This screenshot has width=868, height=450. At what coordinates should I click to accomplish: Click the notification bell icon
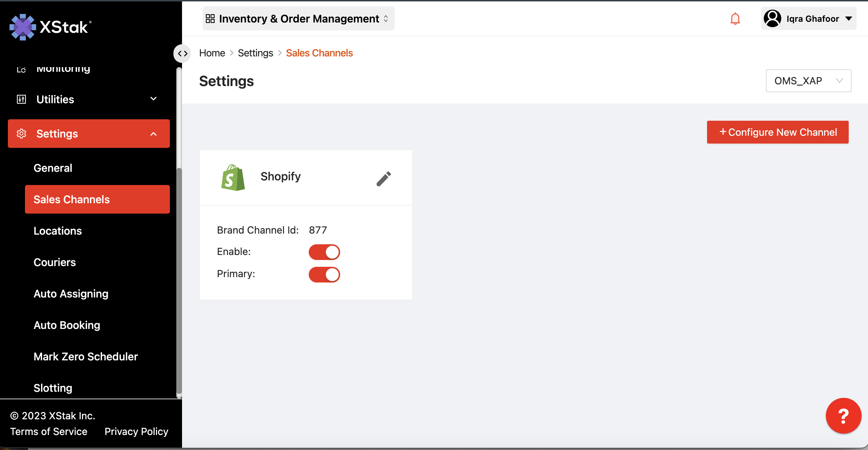(x=735, y=19)
